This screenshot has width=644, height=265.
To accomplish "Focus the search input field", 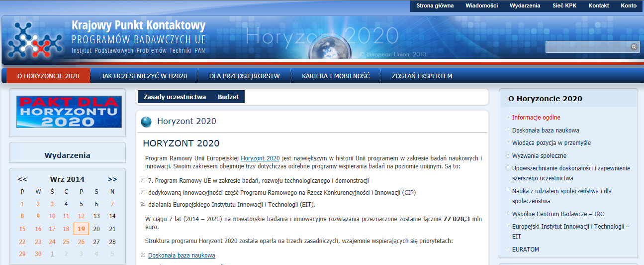I will 588,47.
